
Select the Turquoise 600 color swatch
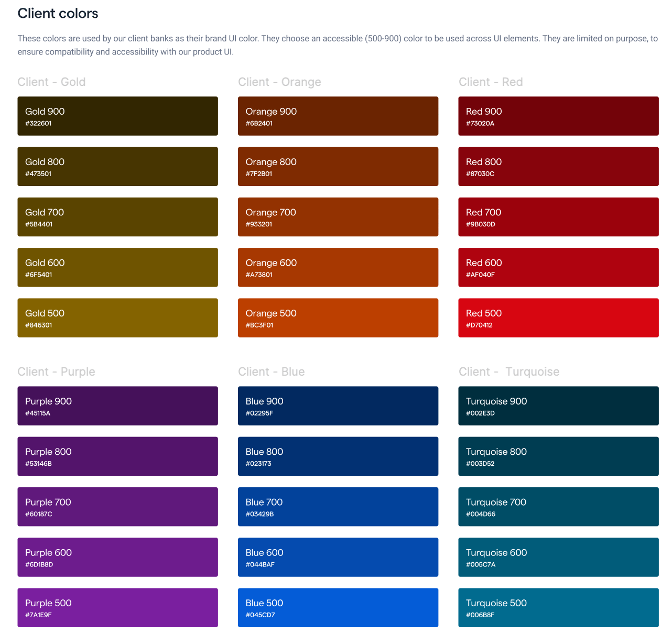pos(558,557)
